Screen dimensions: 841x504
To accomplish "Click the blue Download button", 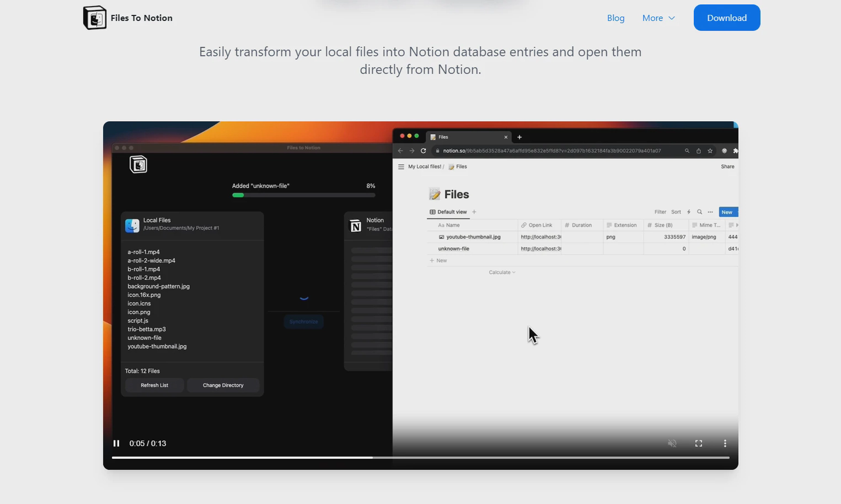I will 727,18.
